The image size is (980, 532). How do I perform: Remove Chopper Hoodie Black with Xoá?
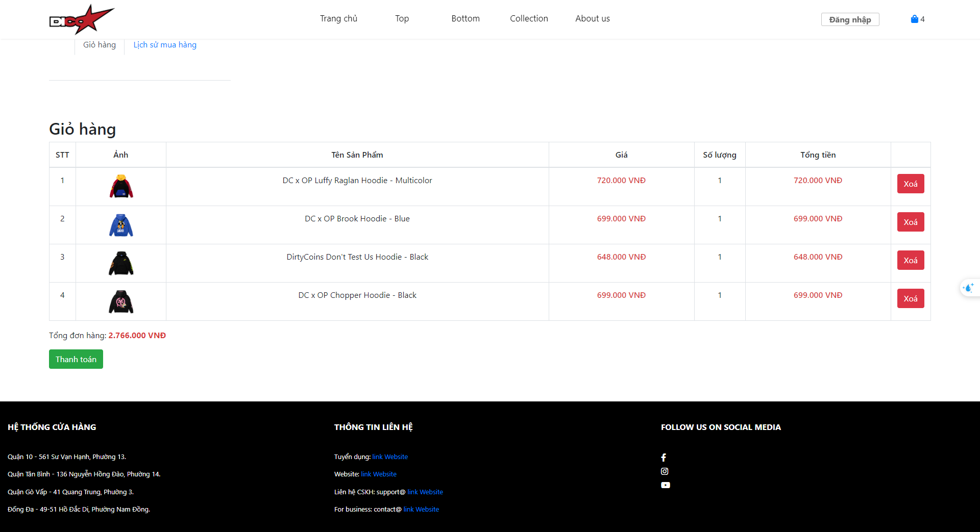coord(911,298)
